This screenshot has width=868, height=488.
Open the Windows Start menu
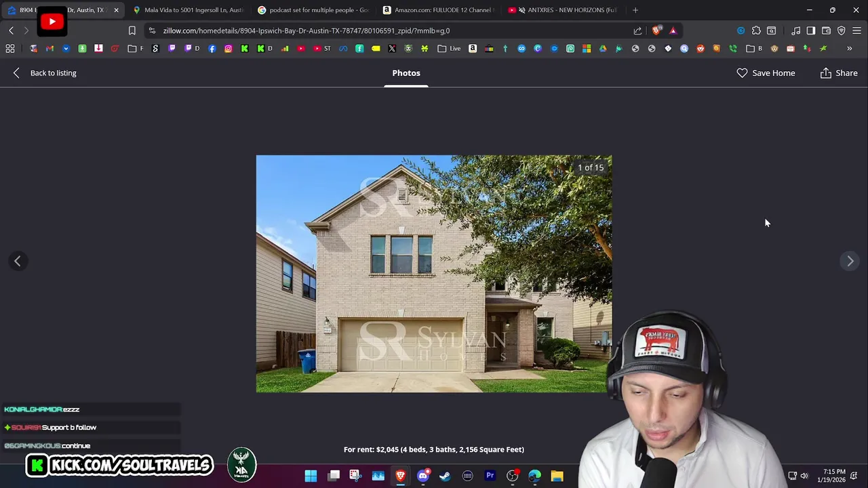(311, 476)
